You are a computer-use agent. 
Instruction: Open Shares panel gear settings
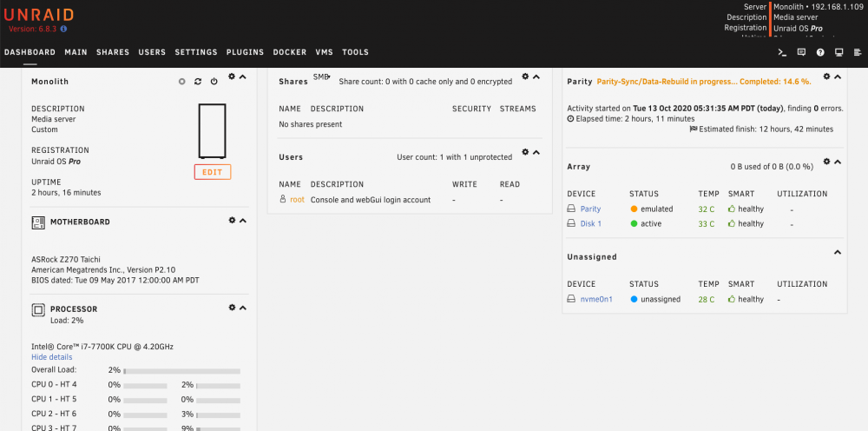[525, 76]
